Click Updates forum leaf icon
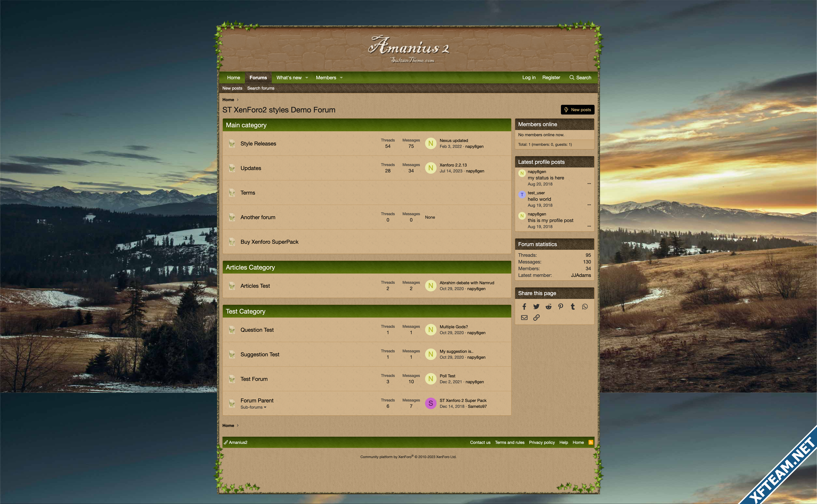 point(232,168)
